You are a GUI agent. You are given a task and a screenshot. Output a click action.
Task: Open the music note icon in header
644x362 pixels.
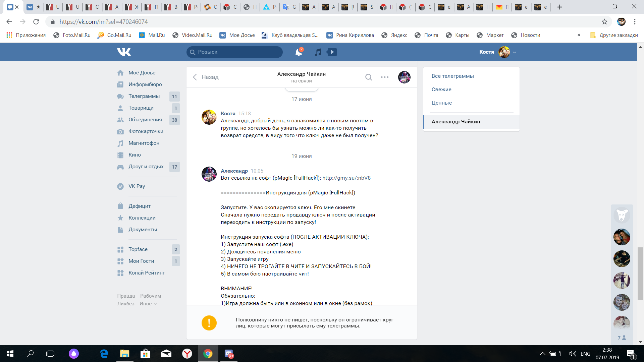click(x=318, y=52)
